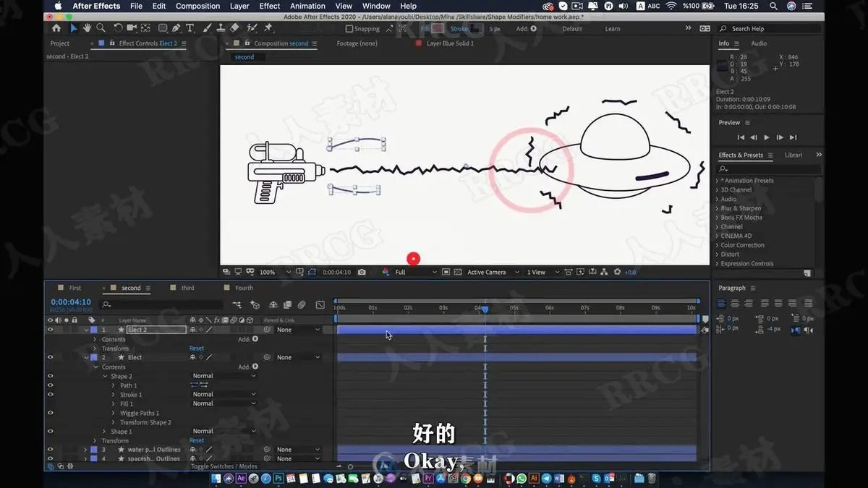The image size is (868, 488).
Task: Hide the Elect layer eye icon
Action: pos(50,357)
